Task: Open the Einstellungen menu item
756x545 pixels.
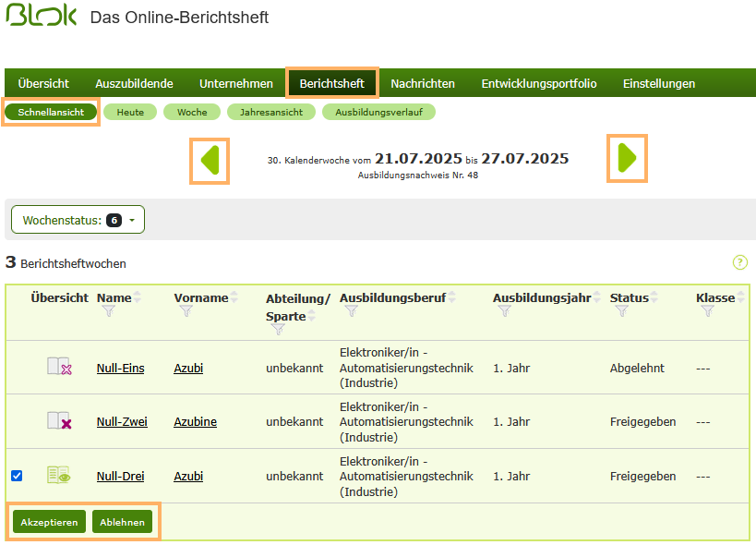Action: [658, 82]
